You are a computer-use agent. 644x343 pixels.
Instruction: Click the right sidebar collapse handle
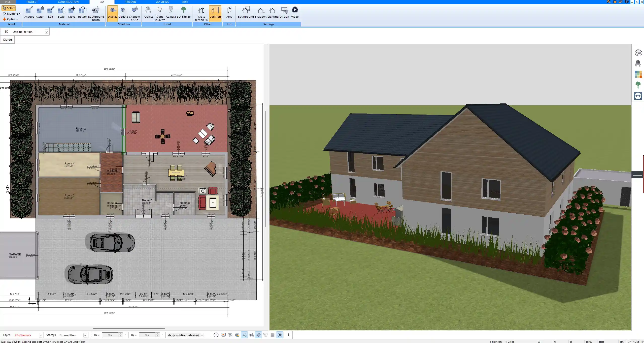click(637, 174)
